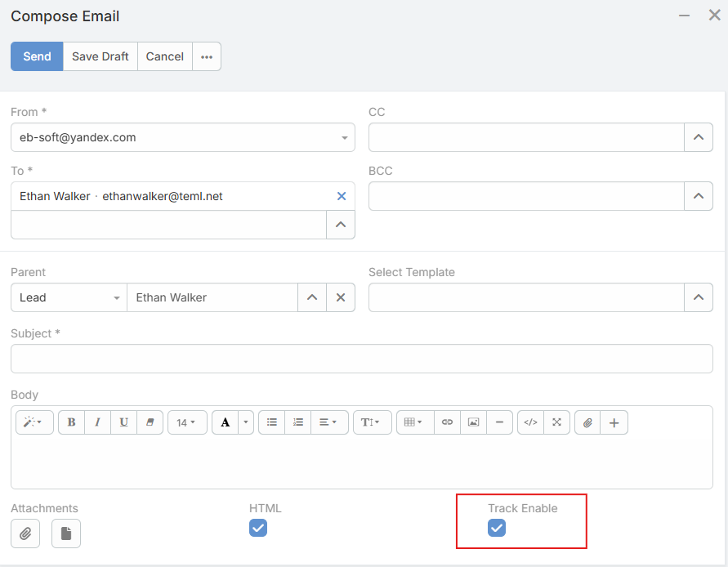
Task: Click the paperclip under Attachments
Action: click(x=25, y=534)
